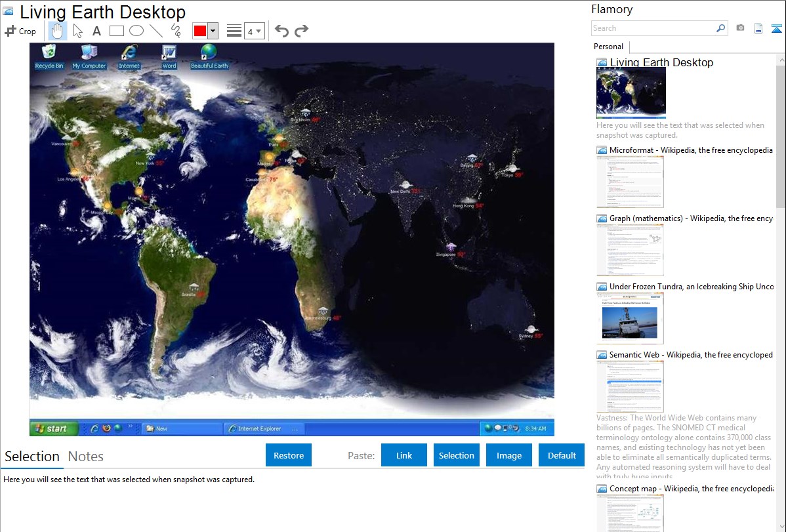Image resolution: width=786 pixels, height=532 pixels.
Task: Select the text annotation tool
Action: [96, 31]
